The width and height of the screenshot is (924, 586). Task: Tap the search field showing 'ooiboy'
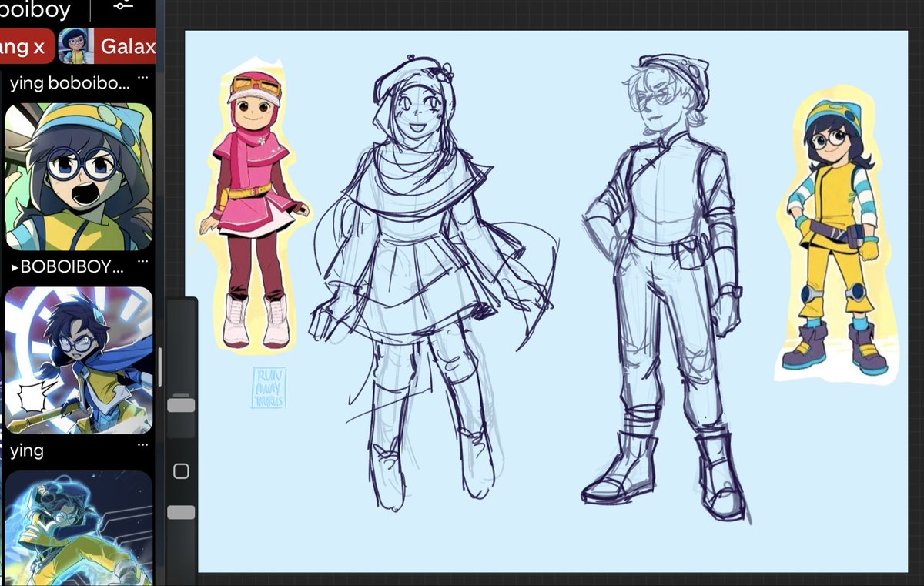(37, 10)
